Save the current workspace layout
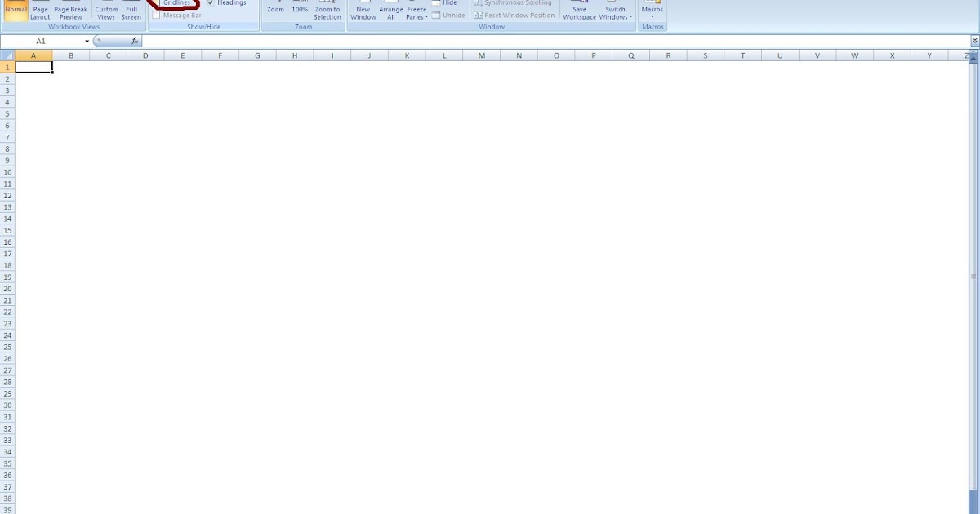The width and height of the screenshot is (980, 514). click(x=579, y=13)
